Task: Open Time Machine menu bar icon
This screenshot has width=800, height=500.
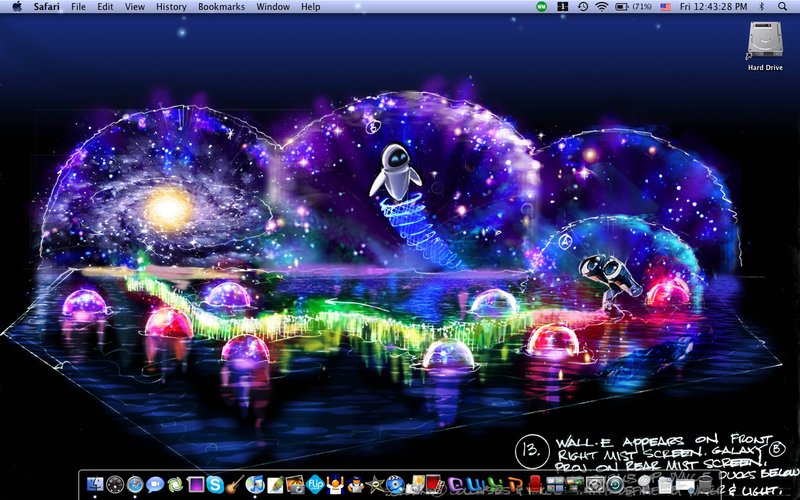Action: click(x=583, y=7)
